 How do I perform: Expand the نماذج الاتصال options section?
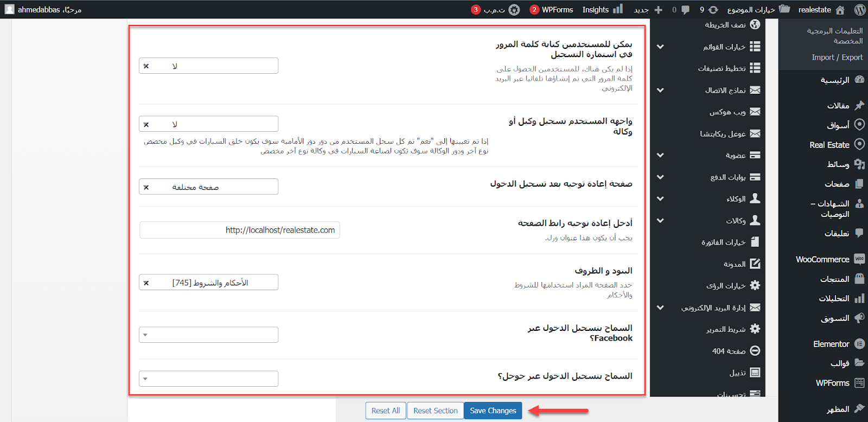pos(660,90)
